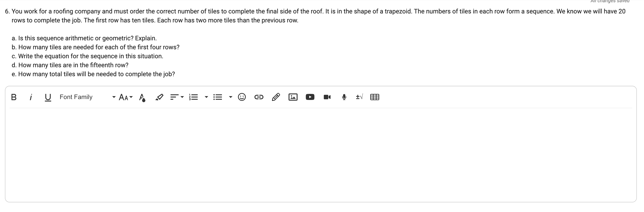
Task: Click inside the answer text area
Action: pyautogui.click(x=321, y=155)
